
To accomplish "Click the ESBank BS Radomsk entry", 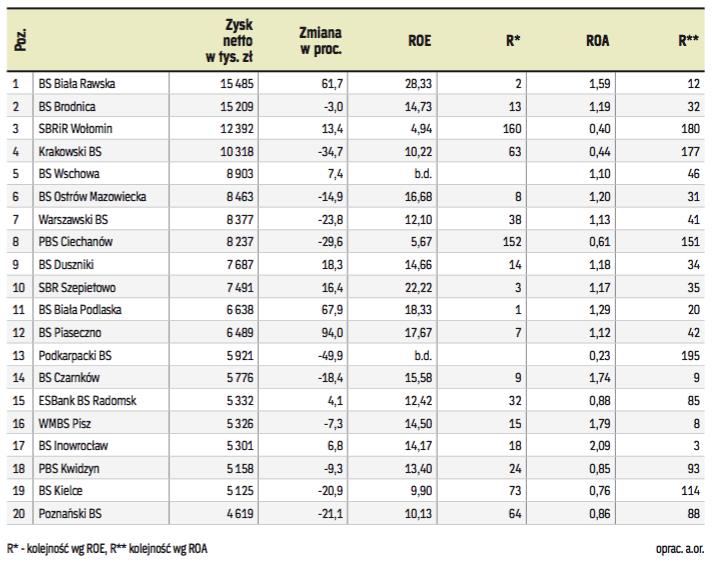I will coord(86,401).
